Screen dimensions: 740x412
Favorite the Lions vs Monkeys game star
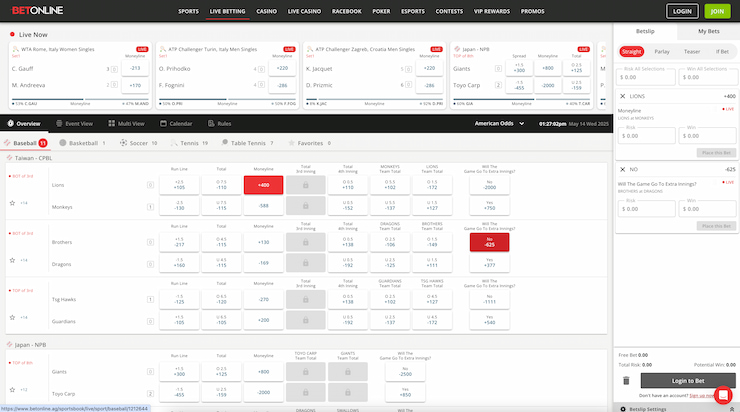pyautogui.click(x=12, y=203)
